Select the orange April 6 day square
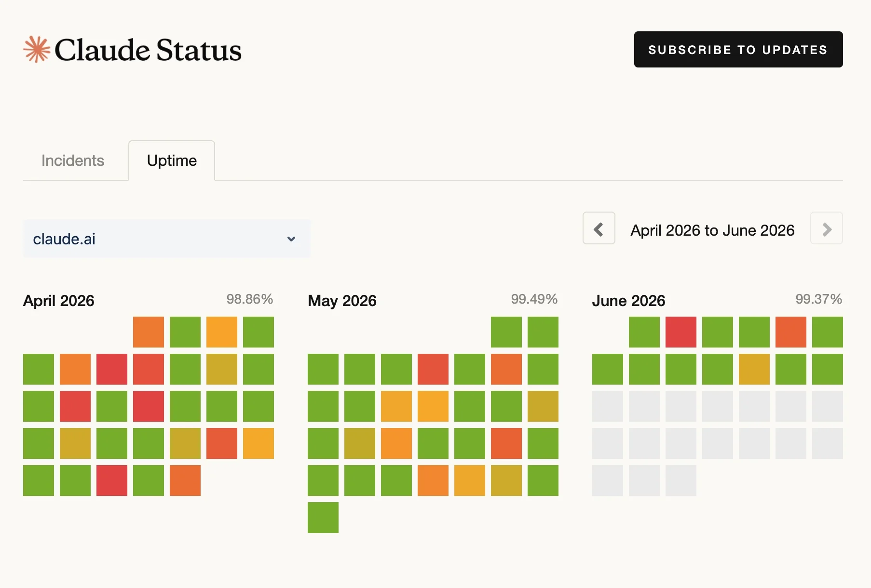Viewport: 871px width, 588px height. click(75, 369)
